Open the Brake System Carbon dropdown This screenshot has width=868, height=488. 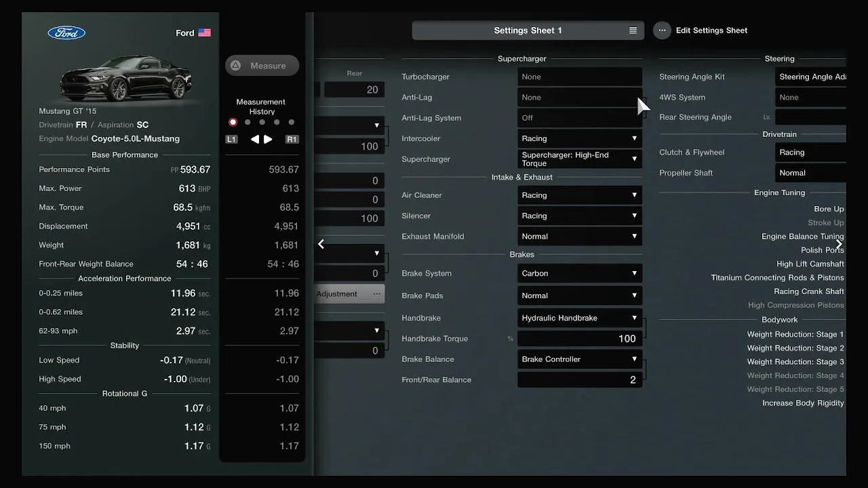point(579,273)
